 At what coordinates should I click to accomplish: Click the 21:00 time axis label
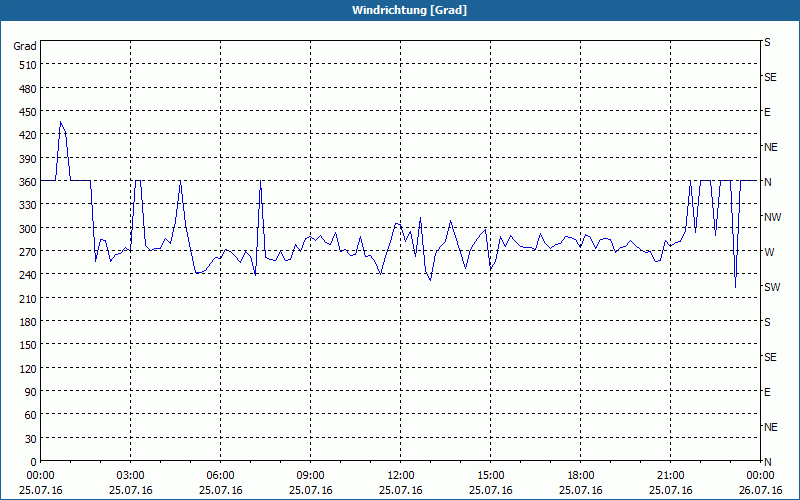point(670,476)
